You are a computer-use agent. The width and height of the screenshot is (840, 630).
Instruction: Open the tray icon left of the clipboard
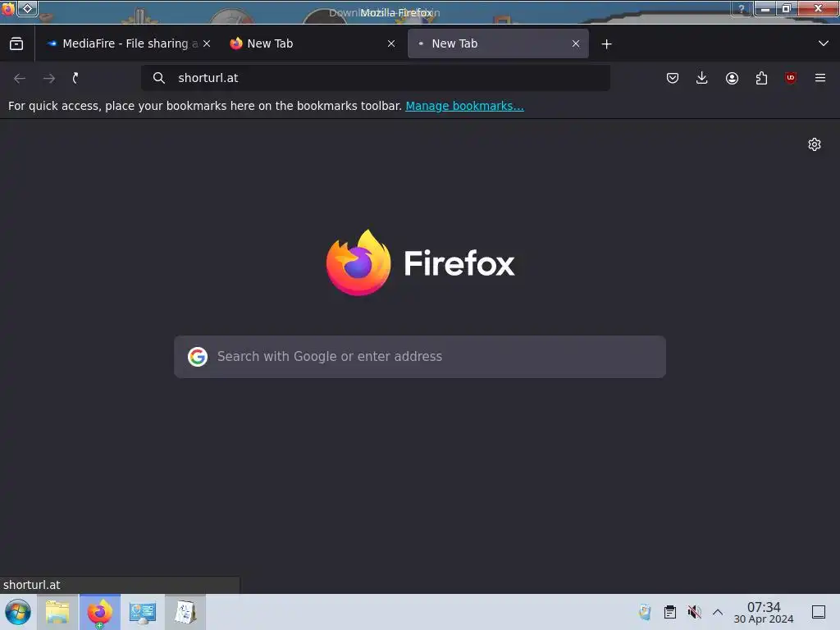click(x=645, y=612)
